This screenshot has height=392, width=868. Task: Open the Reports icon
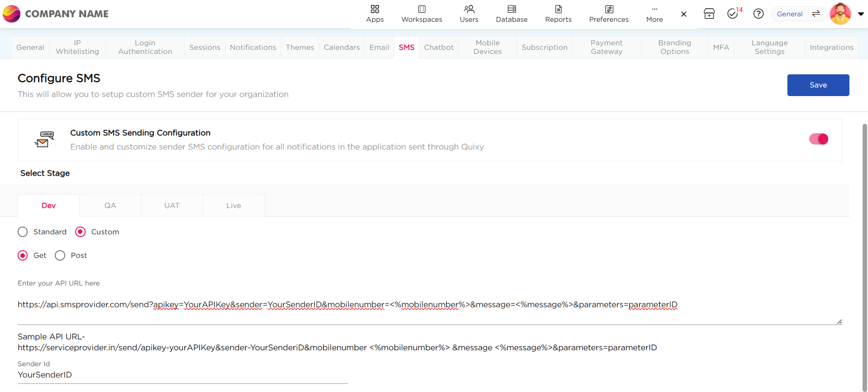click(x=558, y=10)
